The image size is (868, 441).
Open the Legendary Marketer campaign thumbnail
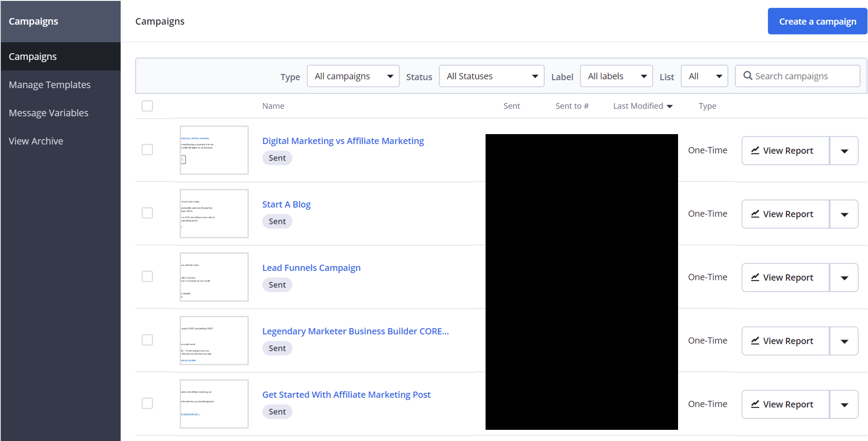click(214, 340)
